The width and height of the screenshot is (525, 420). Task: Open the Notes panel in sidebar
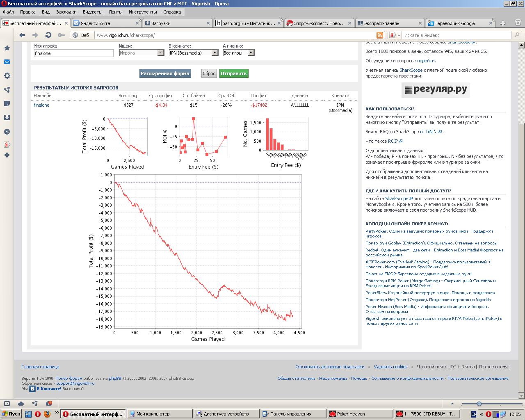tap(7, 104)
